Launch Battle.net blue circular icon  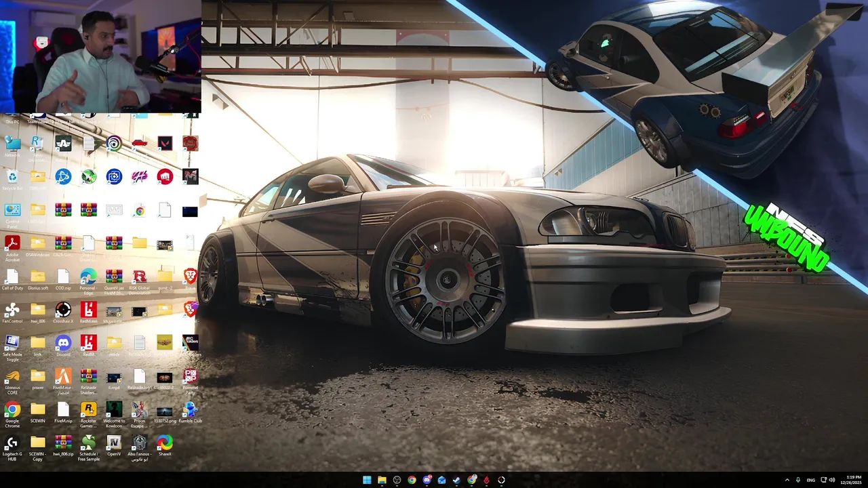[63, 177]
